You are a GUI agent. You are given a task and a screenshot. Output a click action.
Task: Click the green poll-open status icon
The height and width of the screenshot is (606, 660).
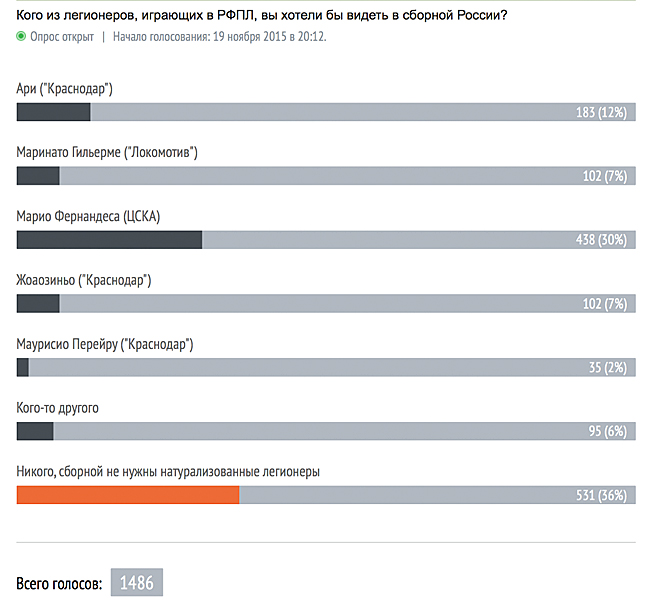point(21,36)
